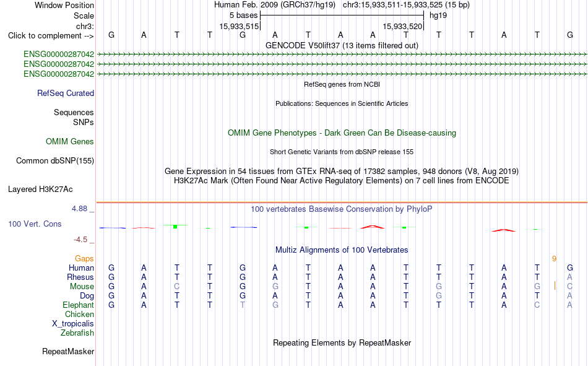Click the 'Common dbSNP(155)' track label
Screen dimensions: 588x366
tap(54, 160)
